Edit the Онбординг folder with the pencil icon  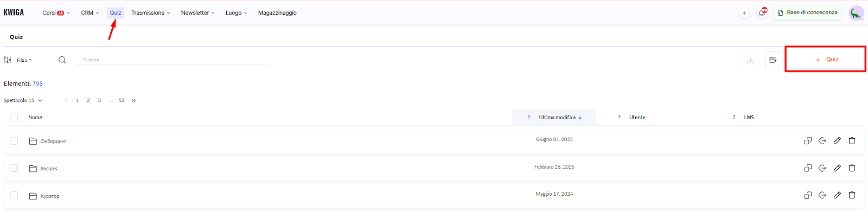tap(837, 140)
